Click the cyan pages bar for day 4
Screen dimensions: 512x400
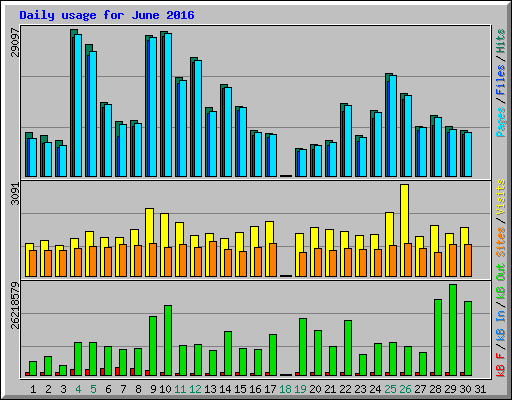point(78,105)
